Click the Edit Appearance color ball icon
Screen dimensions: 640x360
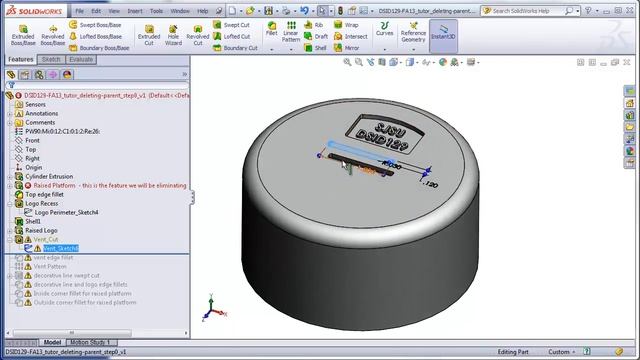click(442, 62)
